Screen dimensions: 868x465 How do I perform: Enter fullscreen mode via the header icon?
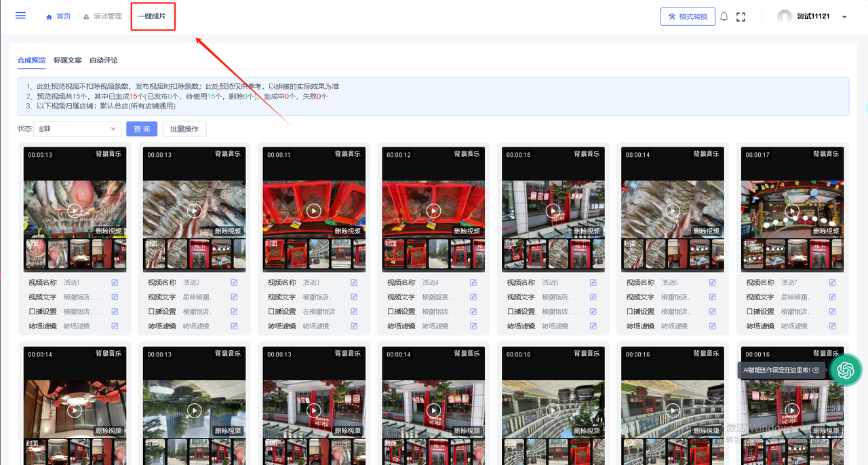pyautogui.click(x=741, y=17)
